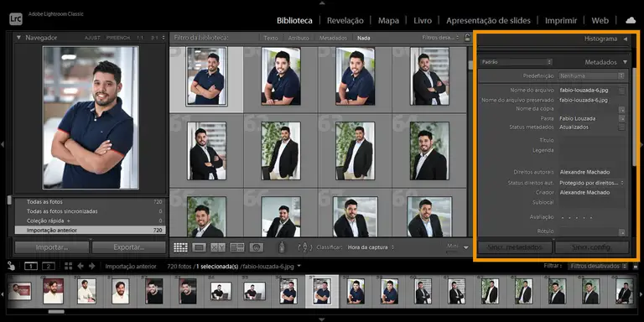The image size is (644, 322).
Task: Open Hora da captura sort dropdown
Action: [x=371, y=247]
